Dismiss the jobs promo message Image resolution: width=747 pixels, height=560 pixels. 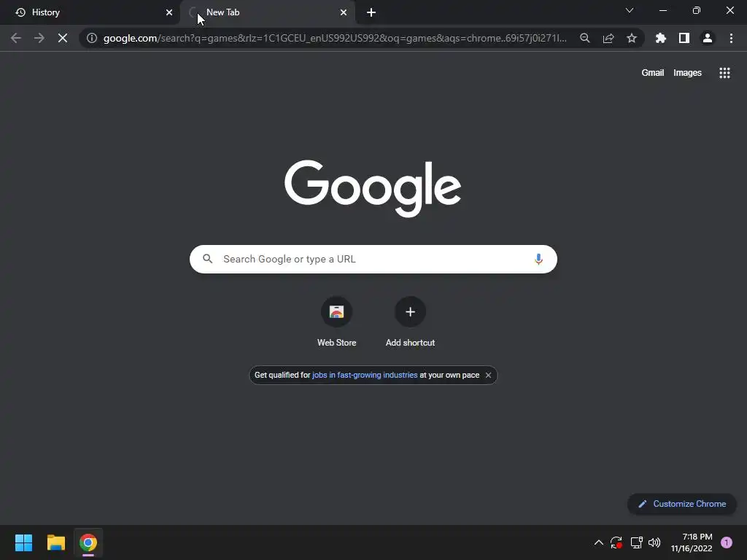tap(488, 376)
